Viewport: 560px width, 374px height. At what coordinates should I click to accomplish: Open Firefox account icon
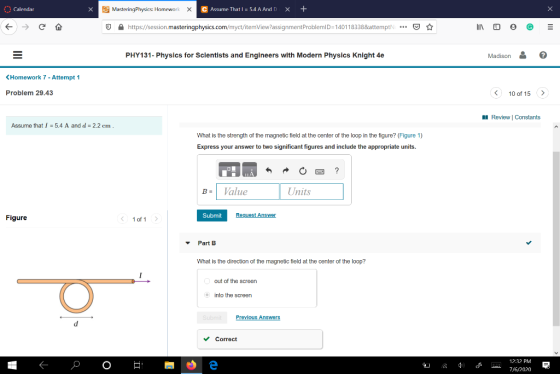click(513, 27)
